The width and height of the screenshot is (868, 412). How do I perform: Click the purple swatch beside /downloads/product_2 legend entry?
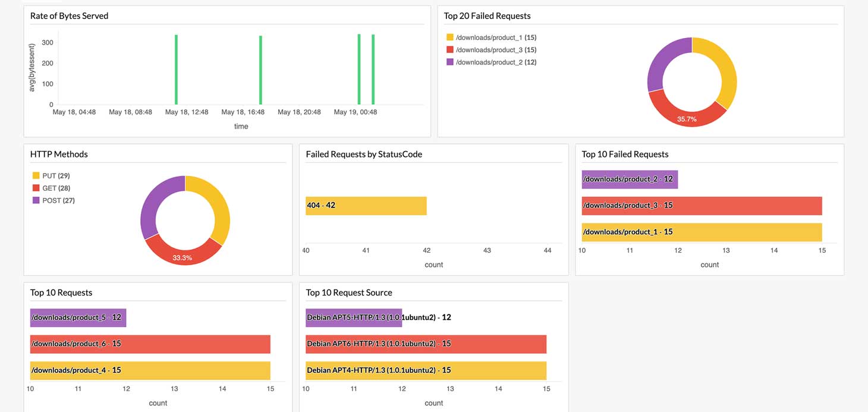451,62
